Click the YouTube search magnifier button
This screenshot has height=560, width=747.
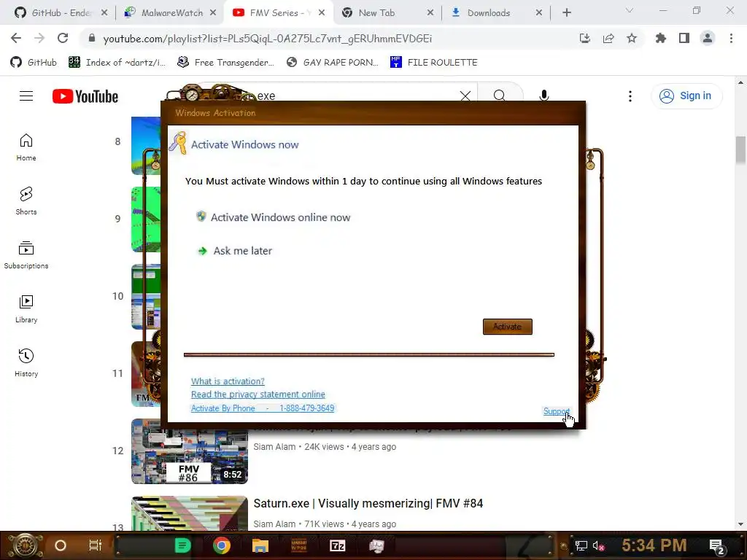(499, 96)
